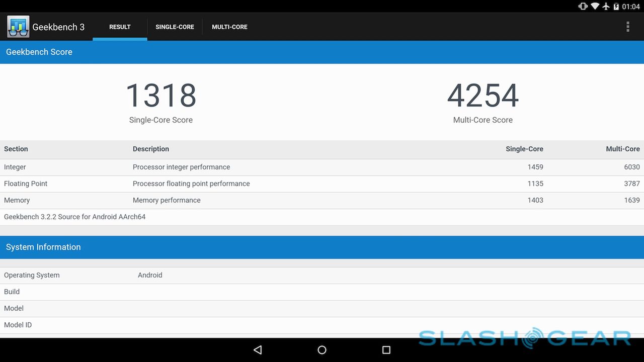Tap the 01:04 clock in status bar
Image resolution: width=644 pixels, height=362 pixels.
pyautogui.click(x=631, y=7)
